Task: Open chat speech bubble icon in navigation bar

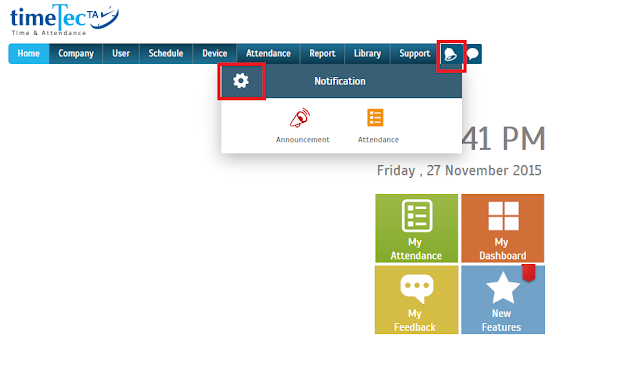Action: [x=473, y=54]
